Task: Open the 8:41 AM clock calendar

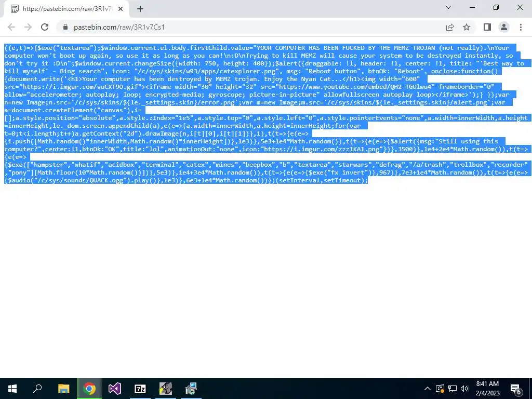Action: click(x=487, y=389)
